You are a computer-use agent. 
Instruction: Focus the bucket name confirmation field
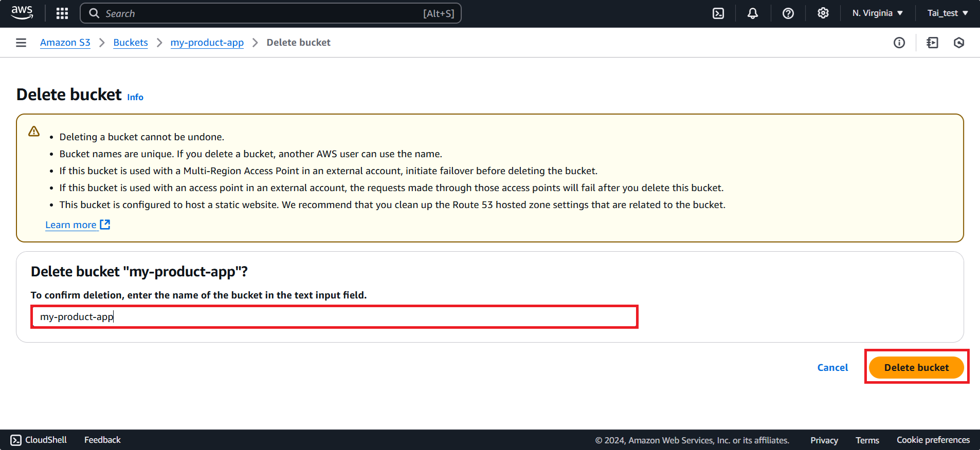(334, 317)
